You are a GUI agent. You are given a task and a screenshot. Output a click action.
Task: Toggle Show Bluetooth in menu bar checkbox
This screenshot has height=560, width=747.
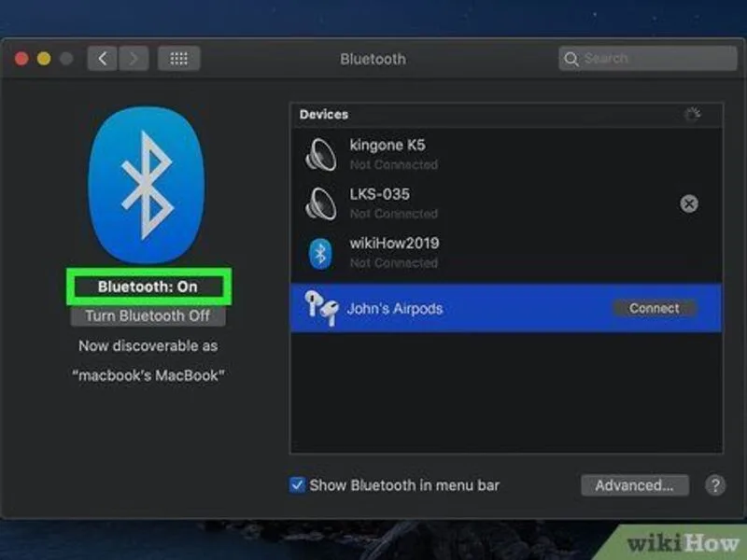pos(297,484)
